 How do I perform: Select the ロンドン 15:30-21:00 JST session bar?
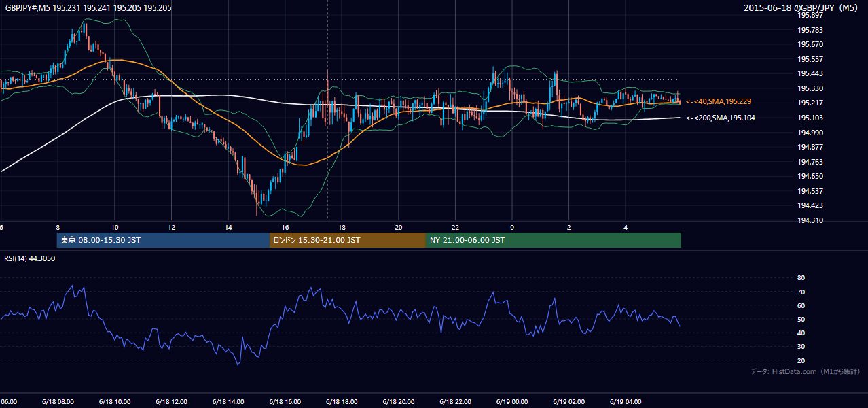click(x=347, y=240)
